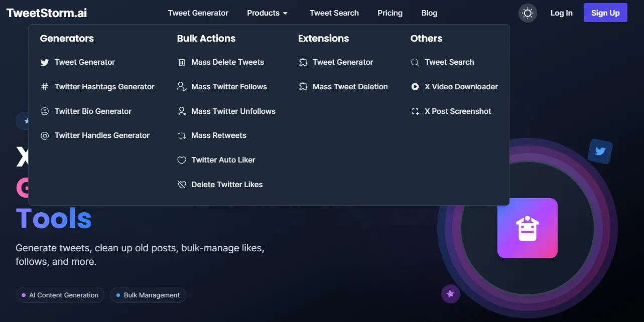The width and height of the screenshot is (644, 322).
Task: Click the trash icon beside Mass Delete Tweets
Action: 181,62
